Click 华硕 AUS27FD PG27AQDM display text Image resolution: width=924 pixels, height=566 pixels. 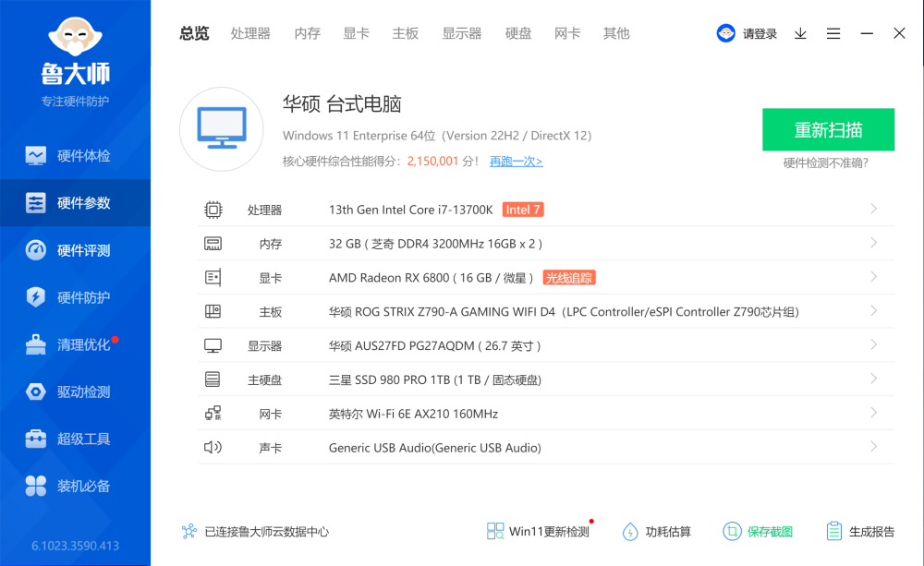tap(435, 345)
